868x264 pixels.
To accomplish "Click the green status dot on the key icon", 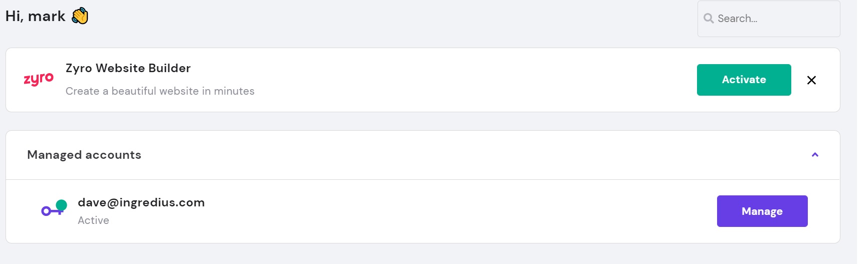I will click(x=62, y=204).
